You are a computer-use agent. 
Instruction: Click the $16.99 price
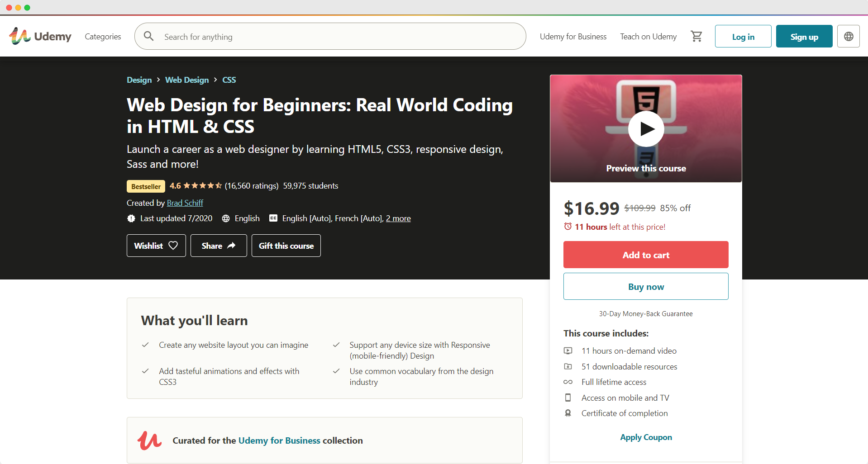pos(591,208)
